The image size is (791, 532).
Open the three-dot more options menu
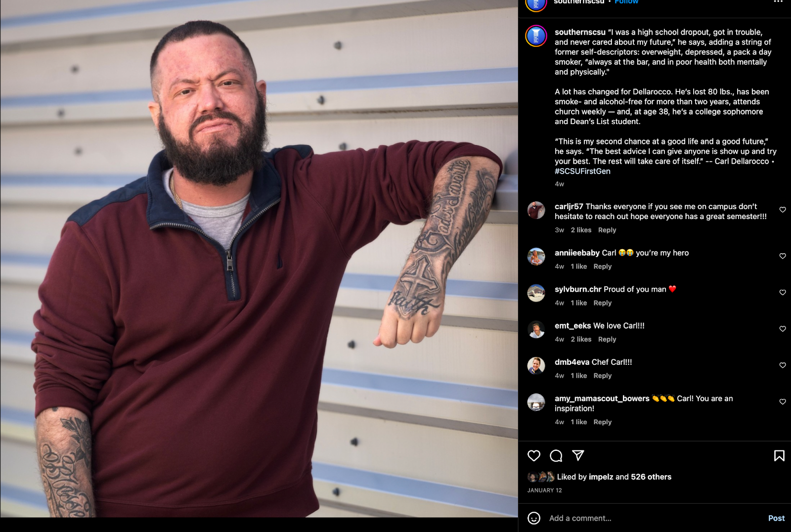click(x=778, y=2)
